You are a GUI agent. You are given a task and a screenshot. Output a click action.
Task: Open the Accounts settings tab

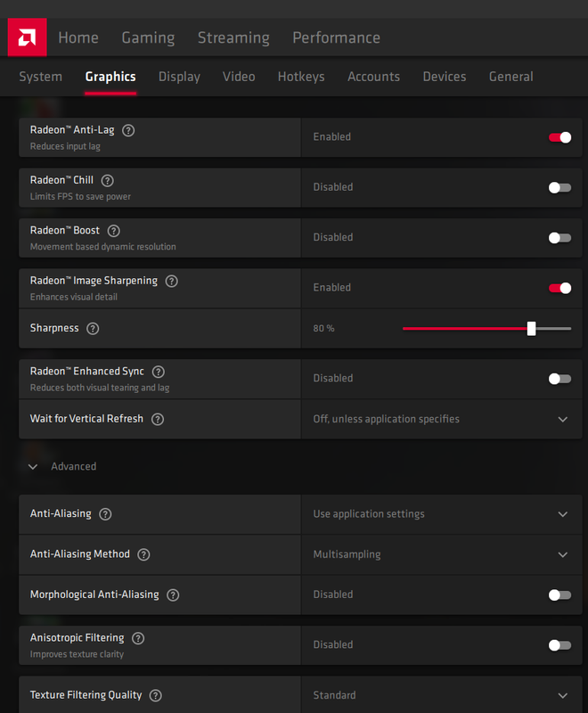tap(373, 77)
